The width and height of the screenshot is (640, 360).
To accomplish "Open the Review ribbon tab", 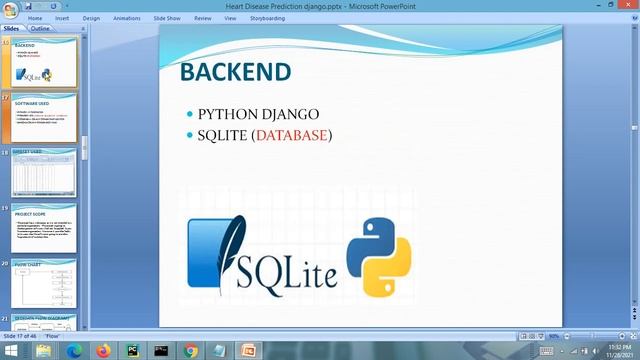I will pos(202,18).
